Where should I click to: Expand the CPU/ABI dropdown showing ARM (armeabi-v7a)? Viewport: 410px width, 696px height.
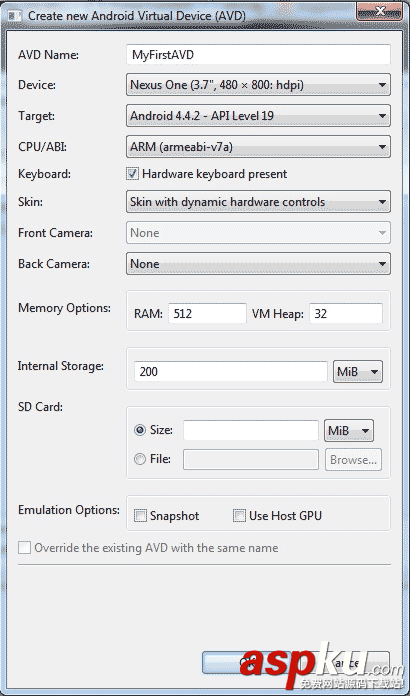click(258, 147)
